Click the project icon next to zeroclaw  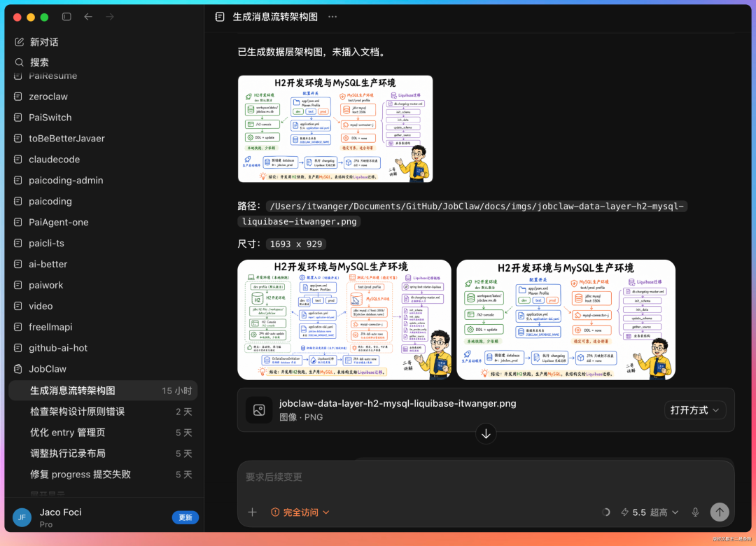[17, 97]
